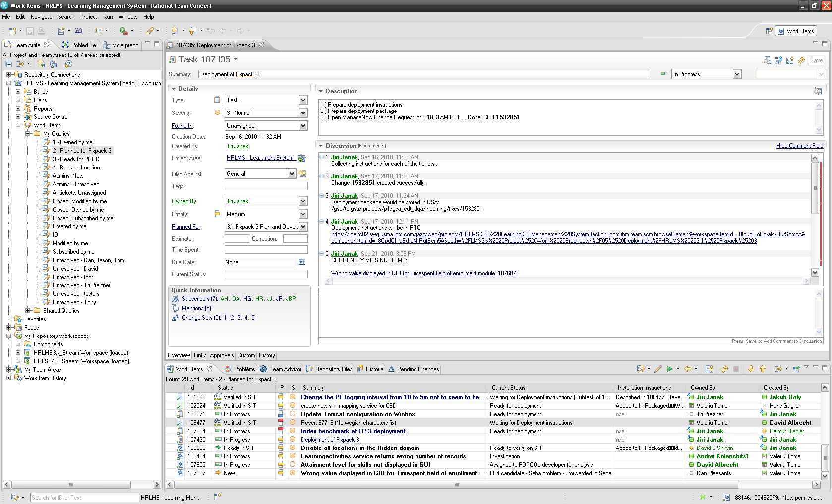Collapse the Description section

click(x=321, y=91)
